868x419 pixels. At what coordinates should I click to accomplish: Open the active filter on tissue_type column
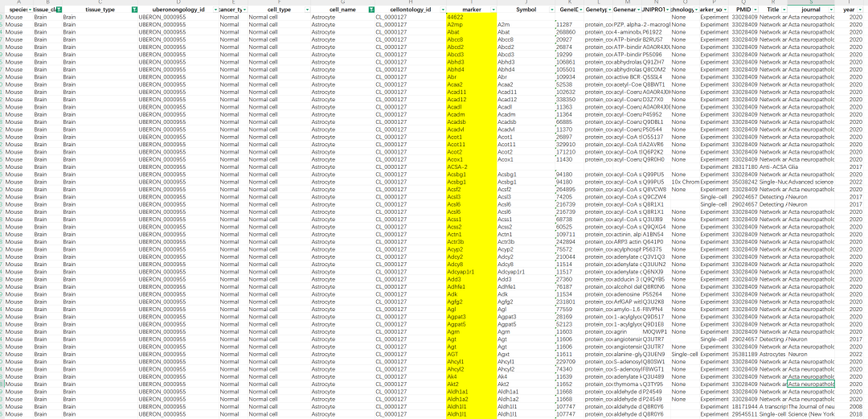click(134, 10)
